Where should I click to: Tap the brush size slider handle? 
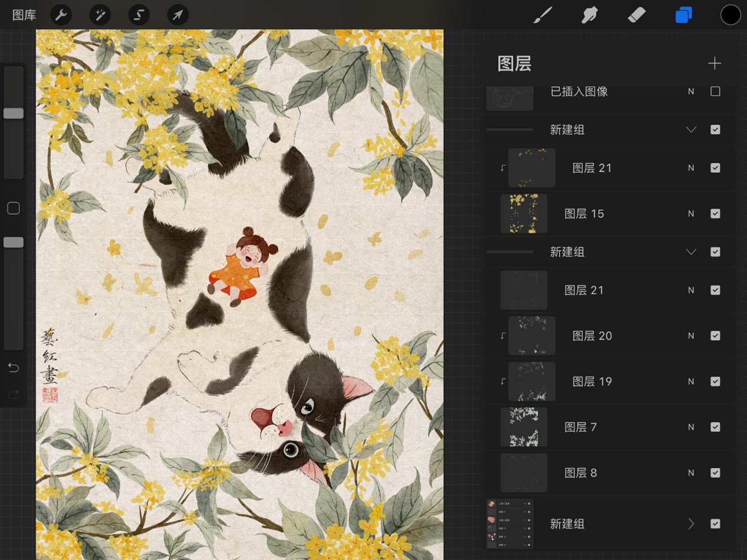point(14,113)
